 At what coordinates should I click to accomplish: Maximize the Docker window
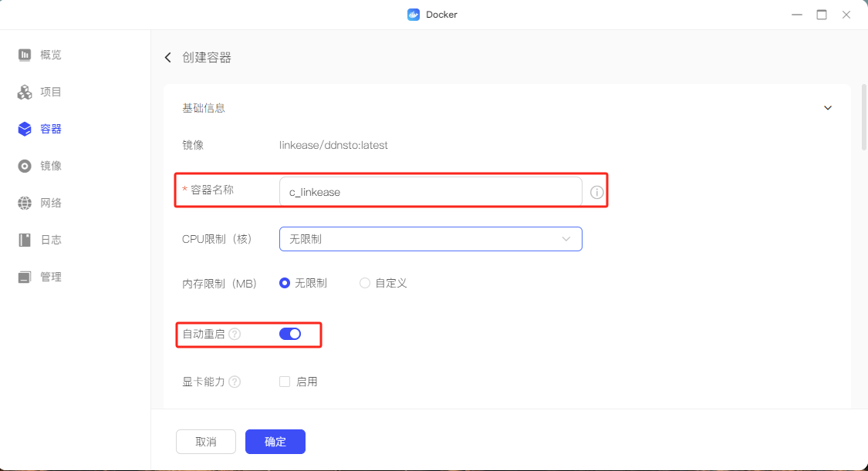coord(822,15)
